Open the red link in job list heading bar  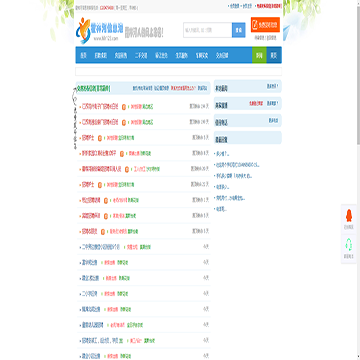183,88
